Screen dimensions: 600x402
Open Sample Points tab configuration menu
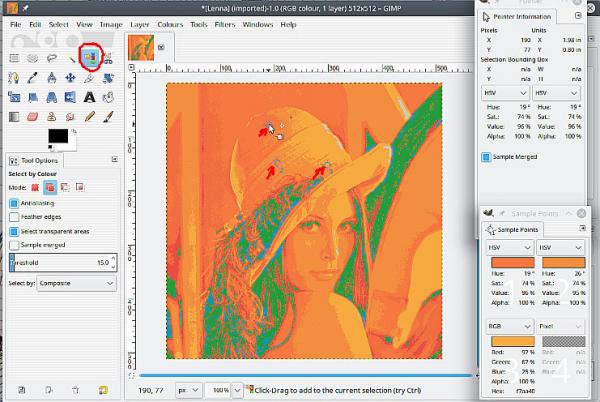pyautogui.click(x=582, y=228)
